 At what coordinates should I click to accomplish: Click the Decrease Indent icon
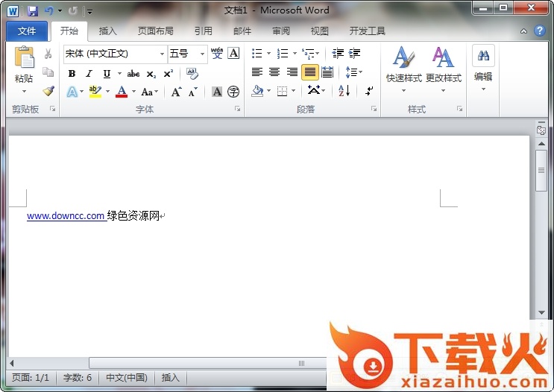(x=338, y=54)
